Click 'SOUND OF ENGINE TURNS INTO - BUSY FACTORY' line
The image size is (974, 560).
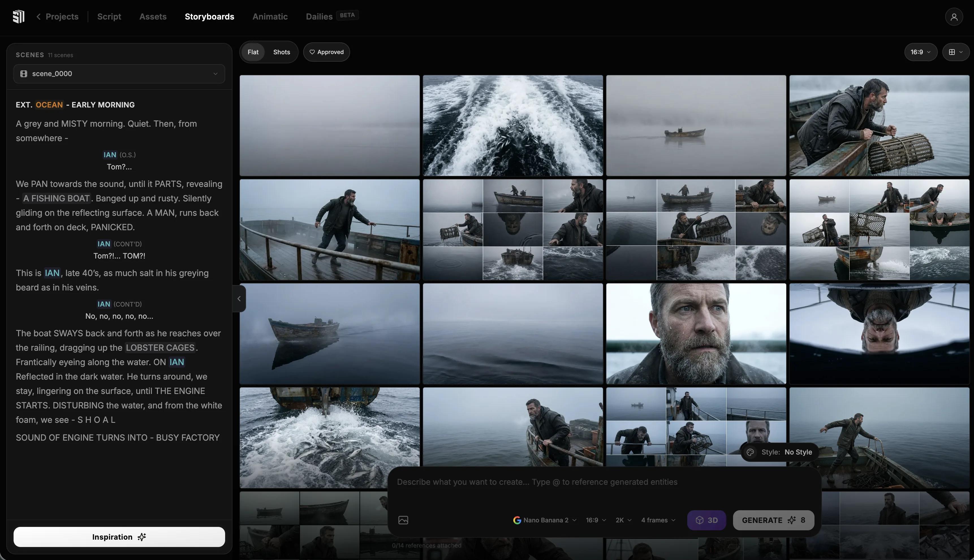coord(118,438)
